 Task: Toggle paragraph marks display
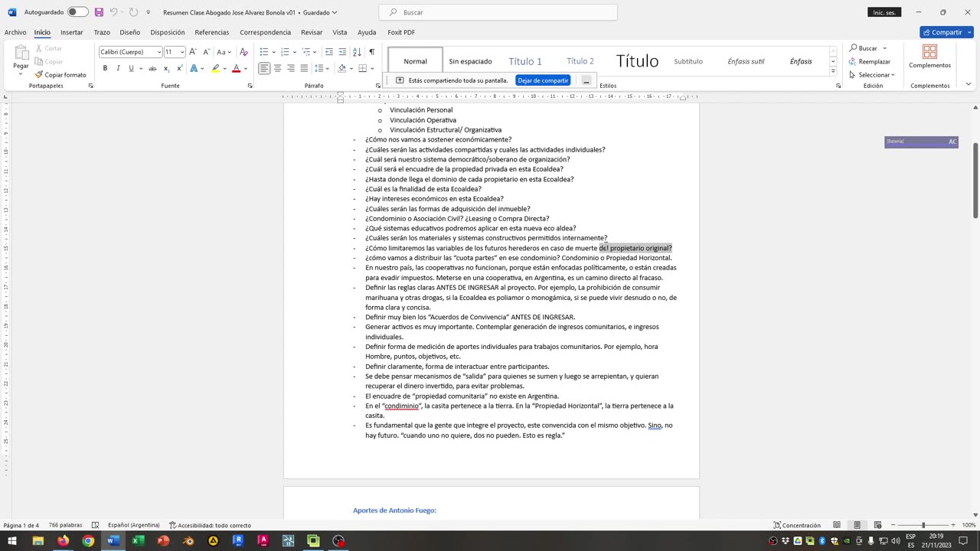point(371,51)
